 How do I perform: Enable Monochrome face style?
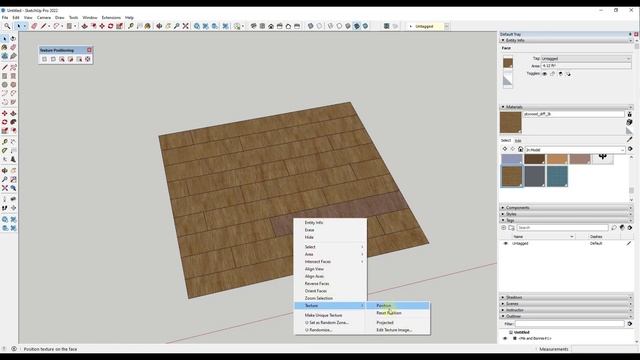pos(365,26)
